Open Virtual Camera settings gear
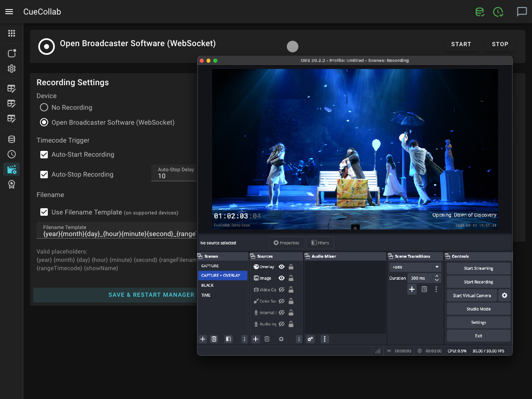This screenshot has width=532, height=399. click(505, 296)
